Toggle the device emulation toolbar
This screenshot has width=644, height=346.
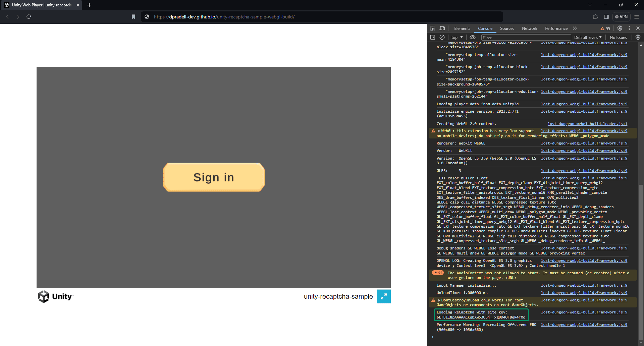[x=442, y=28]
